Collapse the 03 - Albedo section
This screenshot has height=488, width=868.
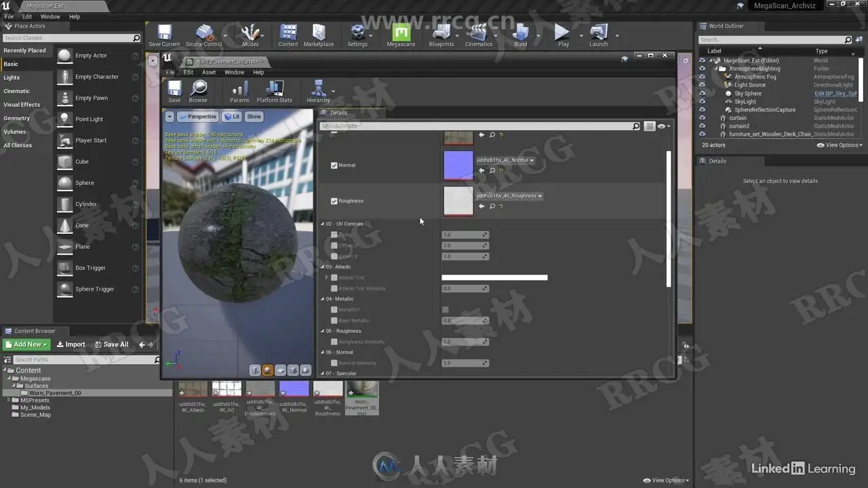point(323,267)
